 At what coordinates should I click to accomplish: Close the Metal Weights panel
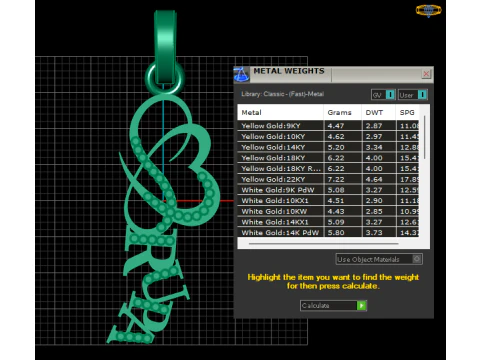tap(426, 74)
